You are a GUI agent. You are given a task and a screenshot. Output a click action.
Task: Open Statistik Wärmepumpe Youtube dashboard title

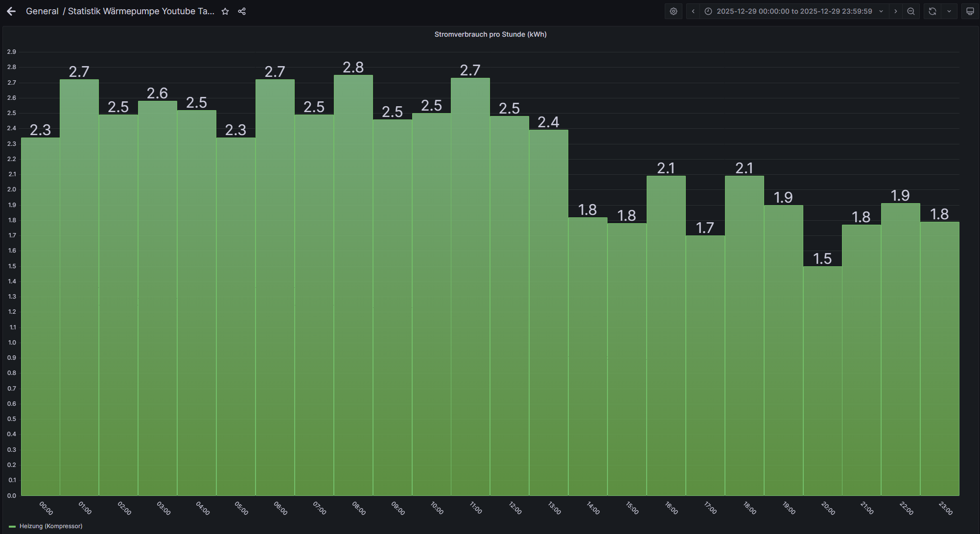141,11
